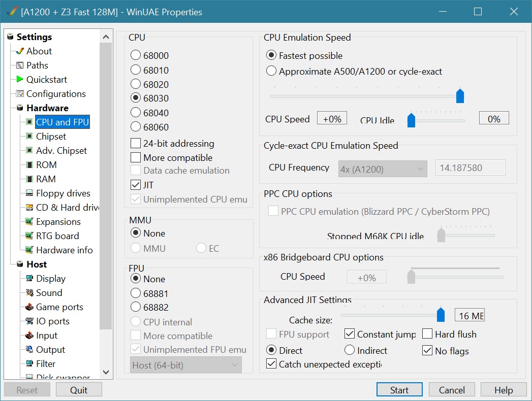Click the scroll down arrow in settings tree
532x401 pixels.
pyautogui.click(x=106, y=372)
